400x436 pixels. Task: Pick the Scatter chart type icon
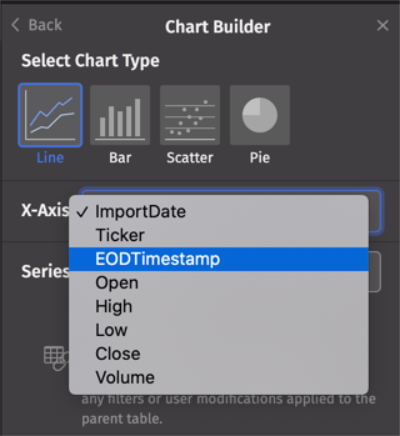(190, 115)
